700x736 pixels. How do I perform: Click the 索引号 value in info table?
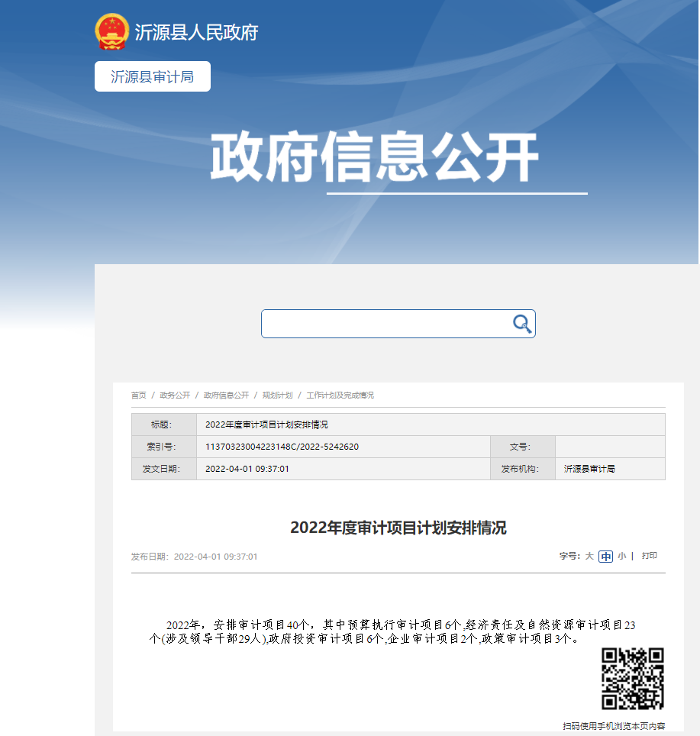(282, 447)
